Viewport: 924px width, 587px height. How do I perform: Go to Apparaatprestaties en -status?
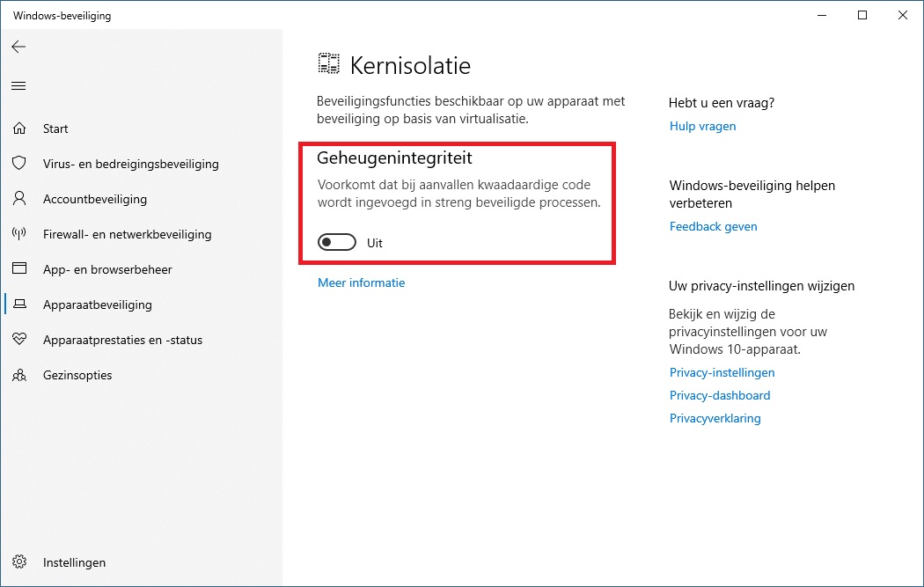[x=122, y=340]
